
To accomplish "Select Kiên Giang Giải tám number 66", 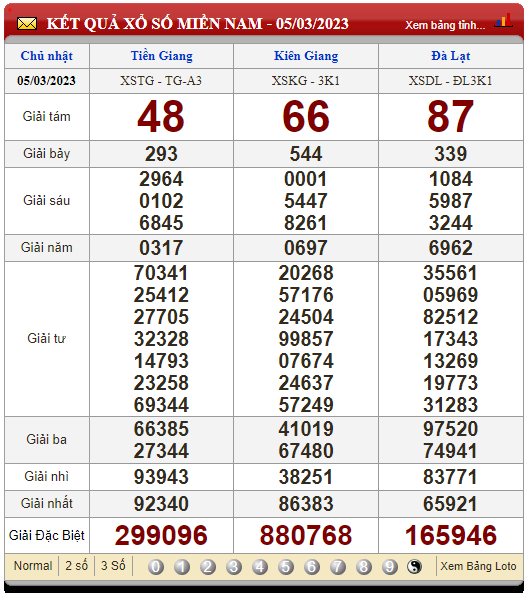I will click(306, 116).
